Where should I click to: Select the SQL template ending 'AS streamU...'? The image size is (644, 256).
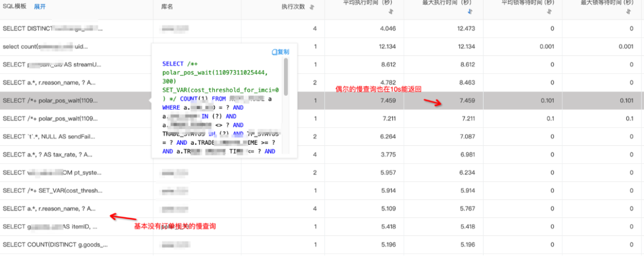pos(52,65)
